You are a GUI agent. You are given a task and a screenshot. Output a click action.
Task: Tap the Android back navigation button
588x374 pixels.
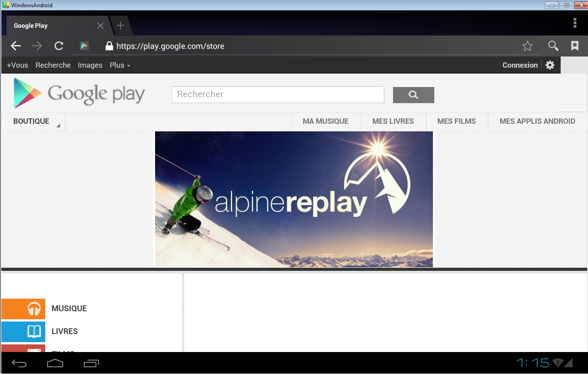click(19, 363)
